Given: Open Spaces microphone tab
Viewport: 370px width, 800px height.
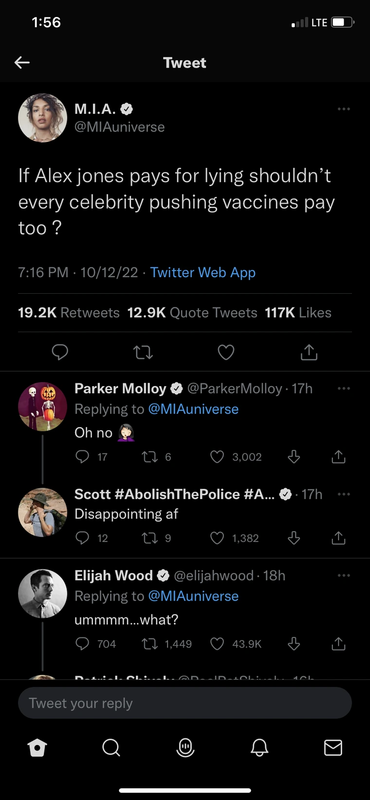Looking at the screenshot, I should coord(185,748).
